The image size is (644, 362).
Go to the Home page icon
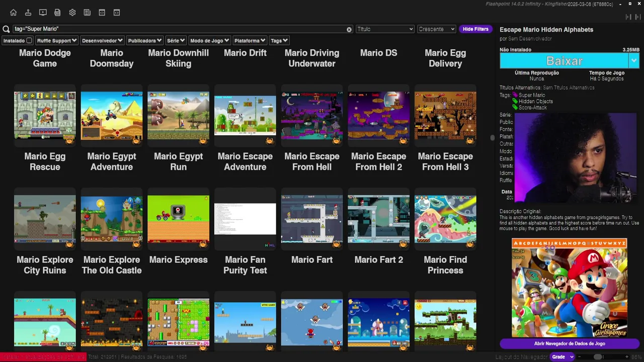(14, 13)
